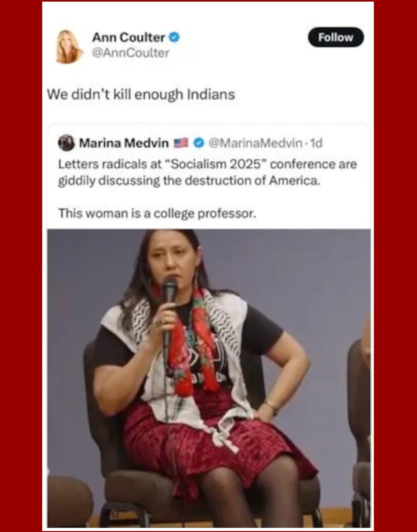Viewport: 417px width, 532px height.
Task: Click the "Socialism 2025" phrase
Action: pyautogui.click(x=216, y=164)
